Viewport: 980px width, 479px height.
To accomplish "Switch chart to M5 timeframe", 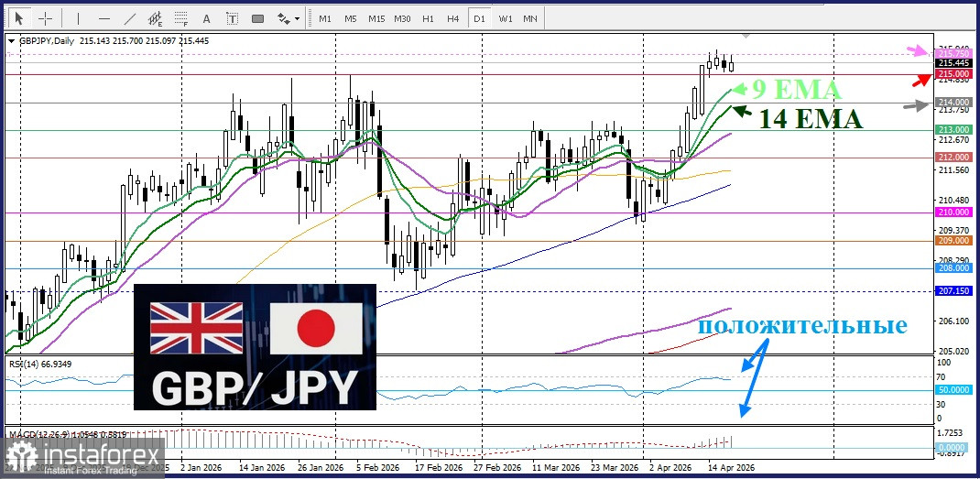I will [x=350, y=18].
